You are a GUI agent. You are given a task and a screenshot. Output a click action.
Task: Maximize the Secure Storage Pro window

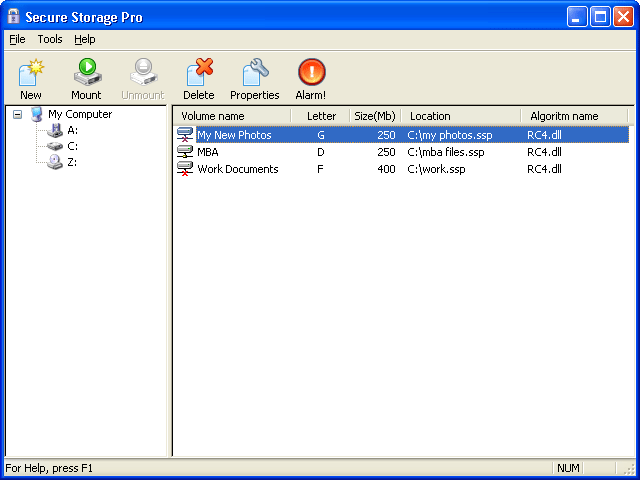[x=600, y=17]
